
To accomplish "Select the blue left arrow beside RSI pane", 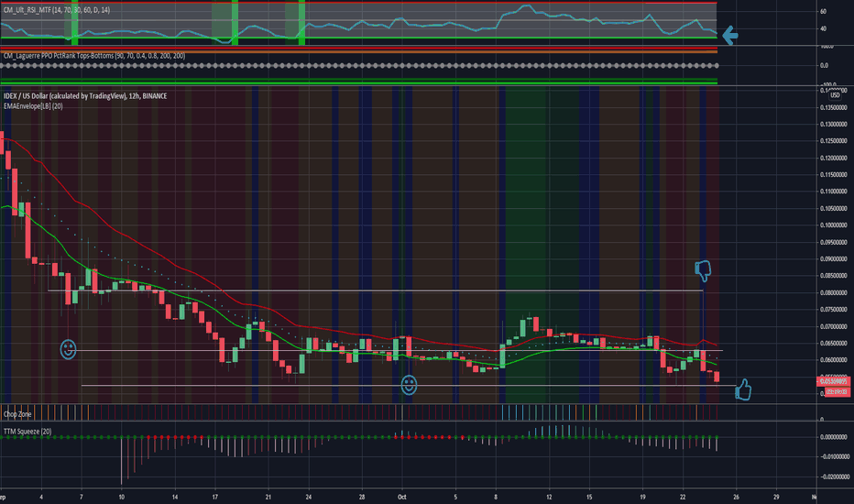I will (x=729, y=36).
